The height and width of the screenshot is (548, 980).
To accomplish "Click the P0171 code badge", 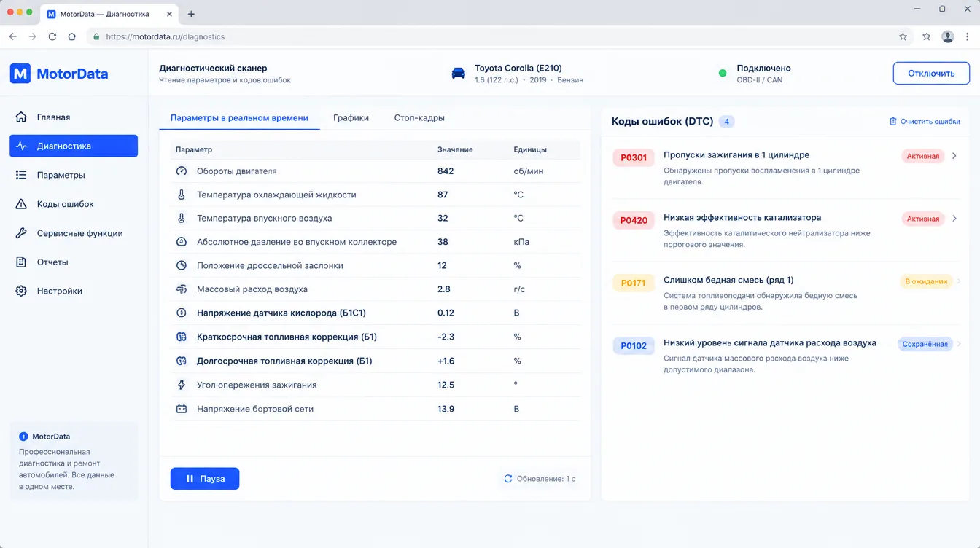I will tap(634, 283).
